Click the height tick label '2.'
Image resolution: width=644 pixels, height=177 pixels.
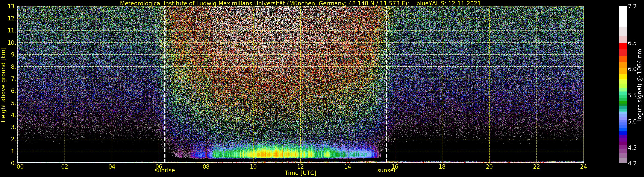tap(13, 139)
